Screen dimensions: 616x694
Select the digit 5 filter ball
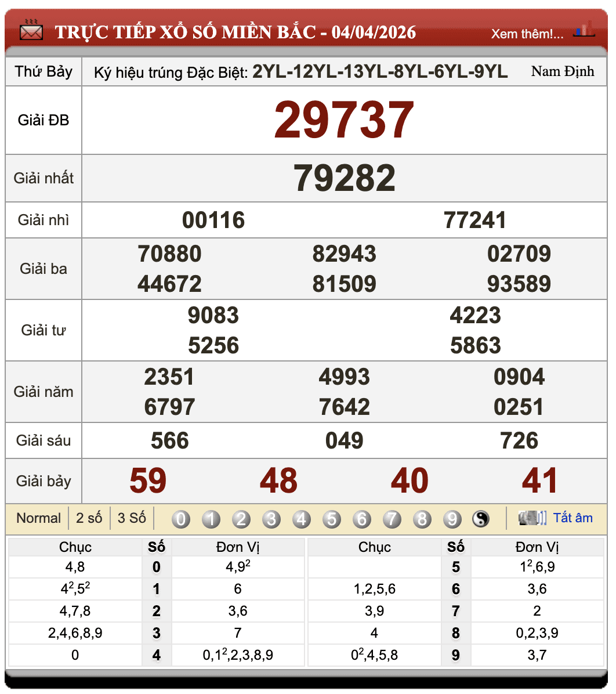click(x=331, y=519)
